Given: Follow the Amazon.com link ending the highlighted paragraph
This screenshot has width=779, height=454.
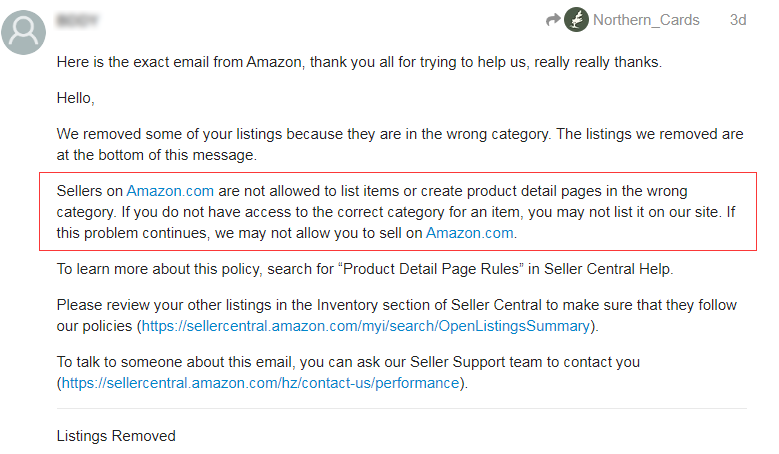Looking at the screenshot, I should 469,233.
